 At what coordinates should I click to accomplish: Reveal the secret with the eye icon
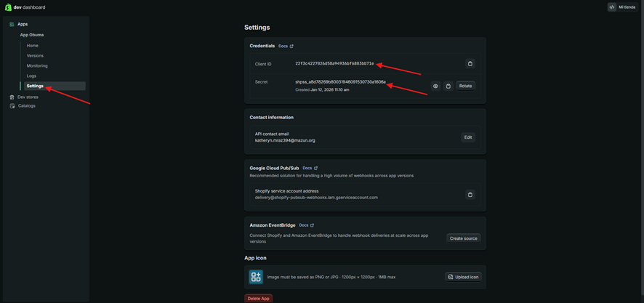[x=435, y=86]
